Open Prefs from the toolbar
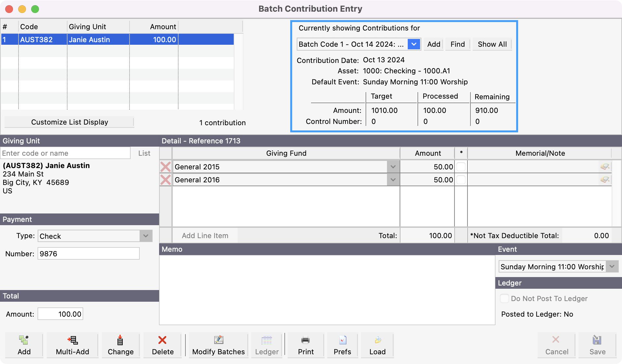622x364 pixels. pyautogui.click(x=342, y=345)
